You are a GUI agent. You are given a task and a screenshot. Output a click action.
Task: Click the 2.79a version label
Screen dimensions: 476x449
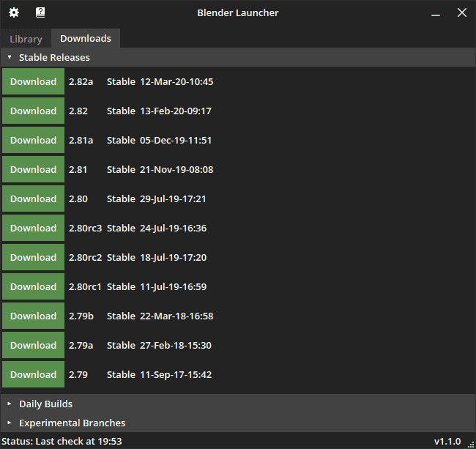81,346
